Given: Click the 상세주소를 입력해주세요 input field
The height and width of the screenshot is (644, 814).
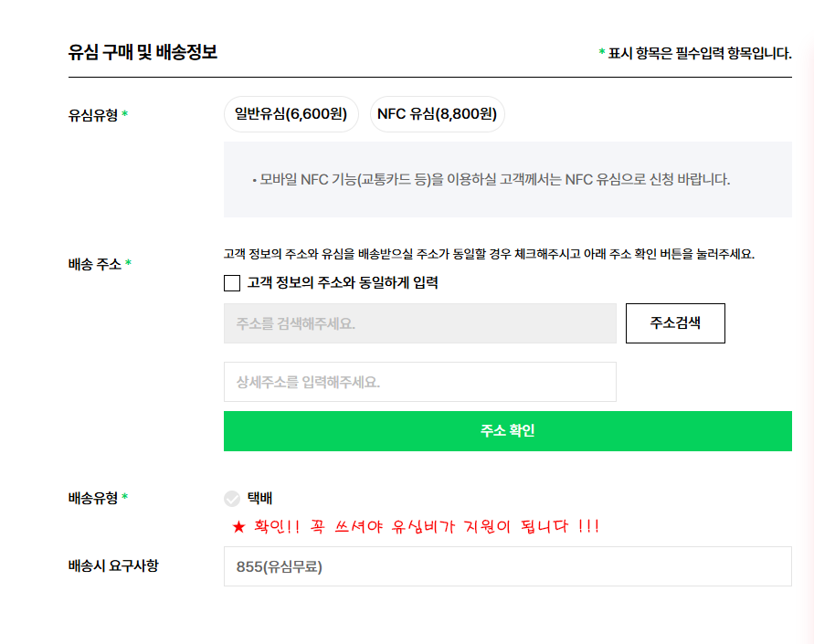Looking at the screenshot, I should tap(419, 382).
